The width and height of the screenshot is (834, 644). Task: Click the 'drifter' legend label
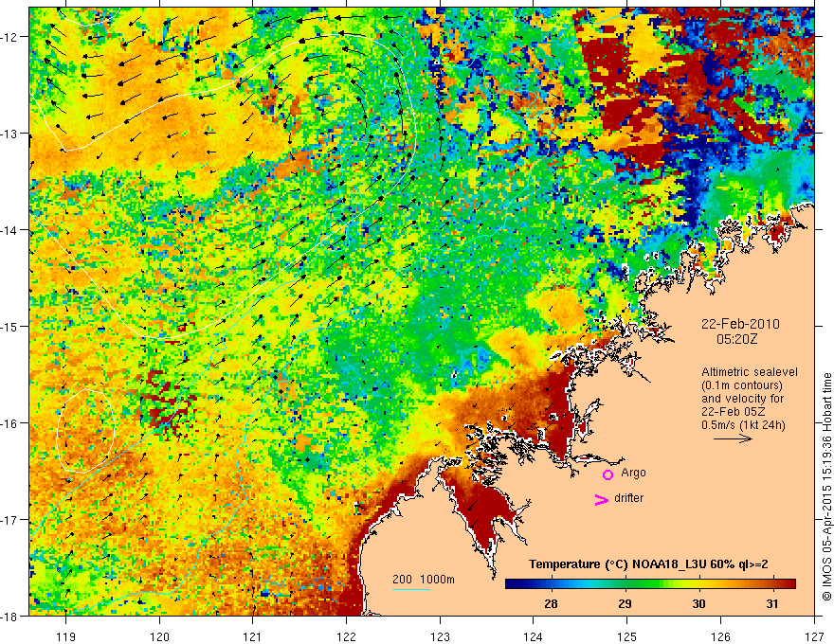pyautogui.click(x=628, y=498)
